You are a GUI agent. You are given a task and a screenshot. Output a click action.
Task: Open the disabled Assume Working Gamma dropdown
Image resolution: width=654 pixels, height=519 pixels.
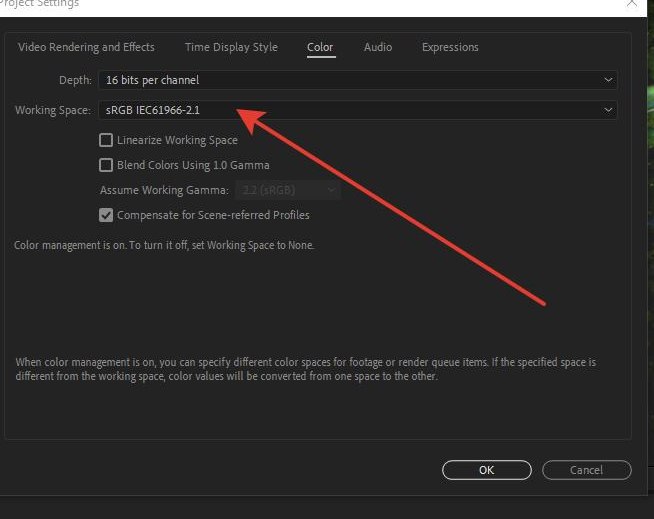click(288, 190)
